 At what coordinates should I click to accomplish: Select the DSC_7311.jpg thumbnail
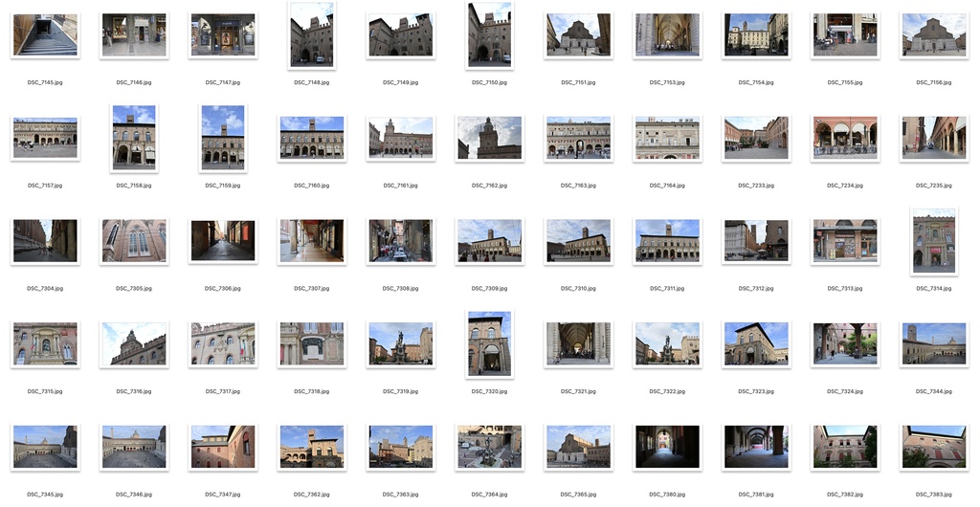pos(667,241)
